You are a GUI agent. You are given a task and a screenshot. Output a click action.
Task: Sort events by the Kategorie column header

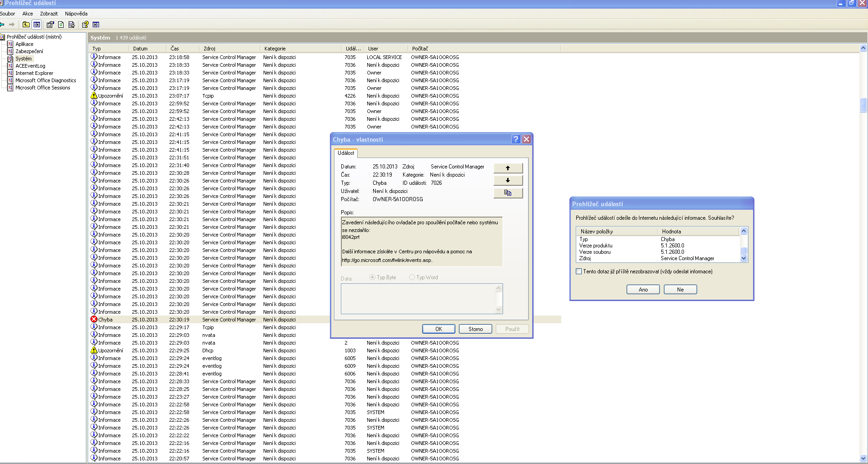pyautogui.click(x=301, y=49)
